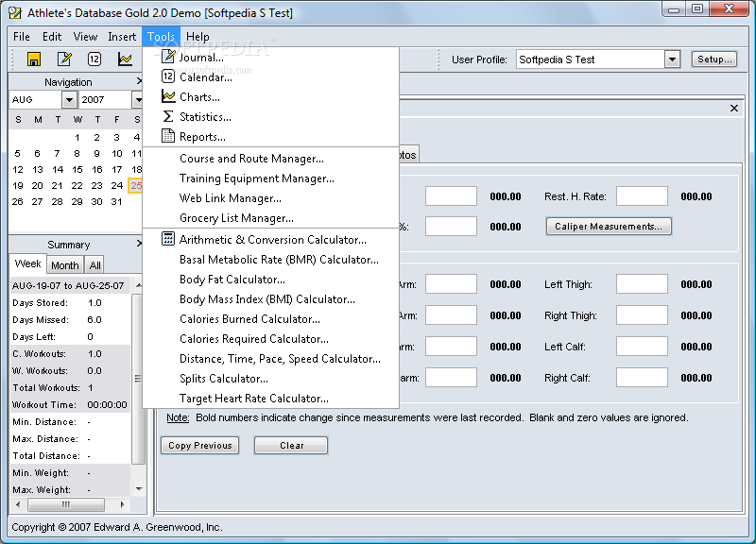This screenshot has height=544, width=756.
Task: Click 'Total Workouts:' summary row
Action: click(x=70, y=388)
